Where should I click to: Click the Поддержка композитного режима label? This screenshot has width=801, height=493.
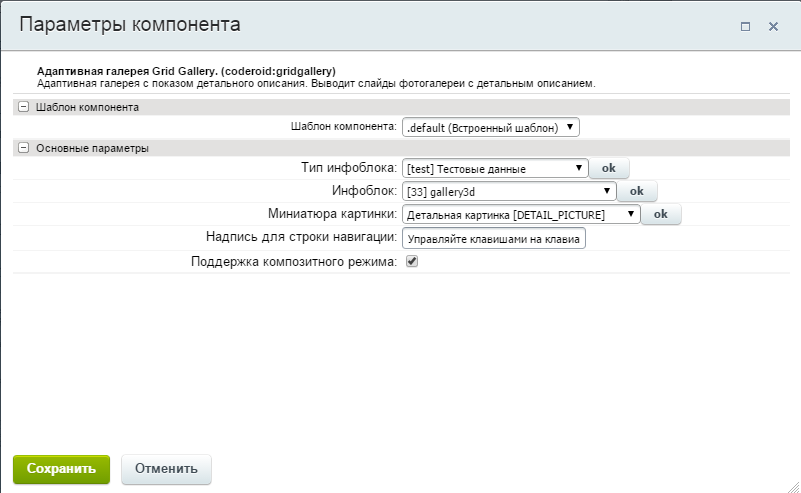click(293, 262)
